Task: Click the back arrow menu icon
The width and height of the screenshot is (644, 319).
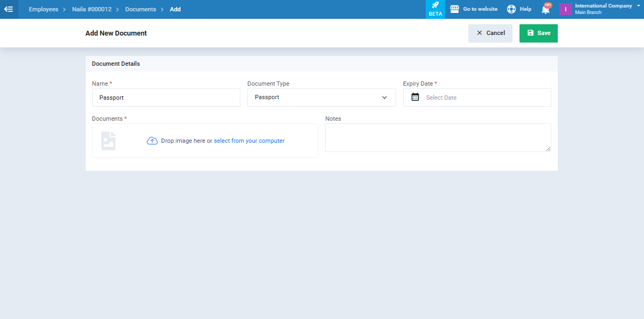Action: [9, 9]
